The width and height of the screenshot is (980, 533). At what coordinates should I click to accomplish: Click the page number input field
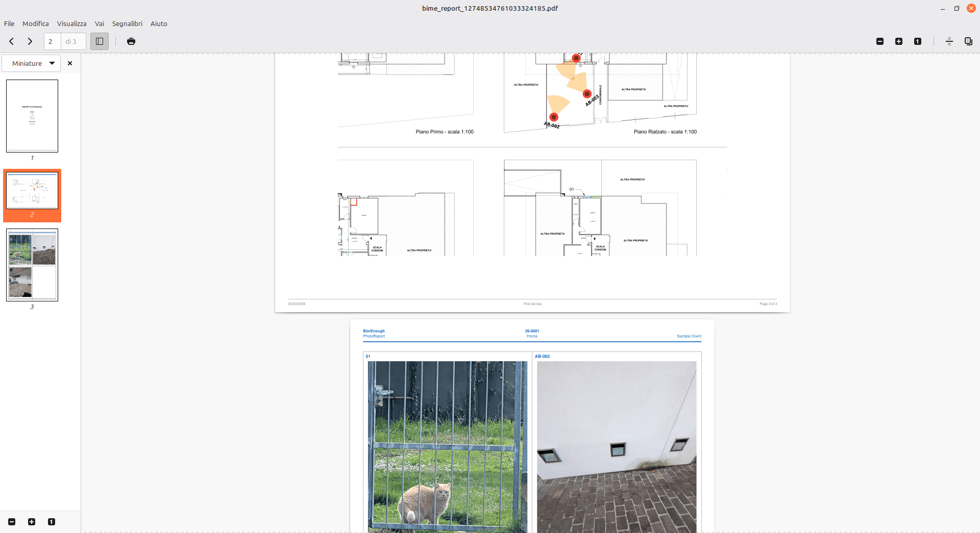(52, 41)
